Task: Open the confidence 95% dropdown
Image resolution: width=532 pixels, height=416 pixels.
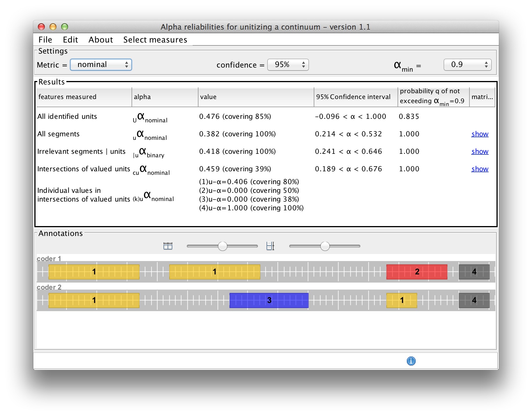Action: [x=288, y=65]
